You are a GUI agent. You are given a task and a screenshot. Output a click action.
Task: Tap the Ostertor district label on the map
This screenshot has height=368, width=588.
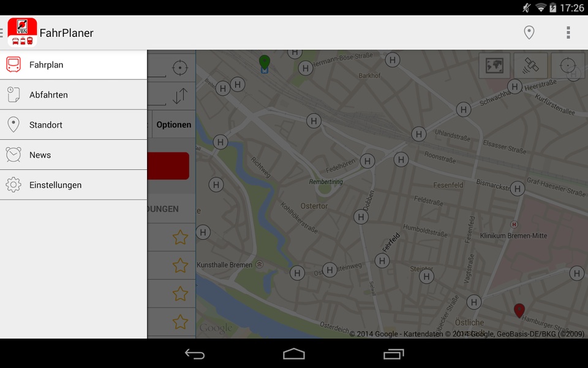(314, 206)
